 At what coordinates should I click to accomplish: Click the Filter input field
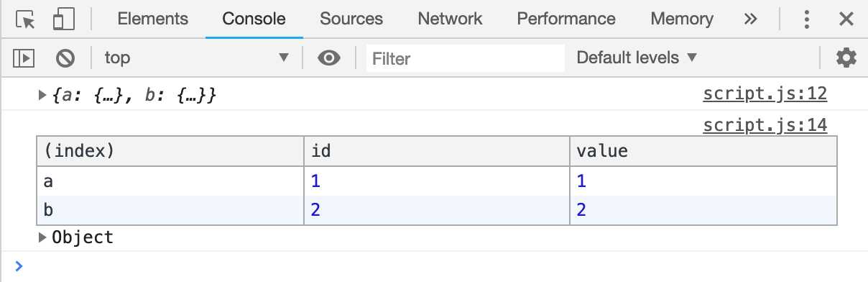[466, 58]
